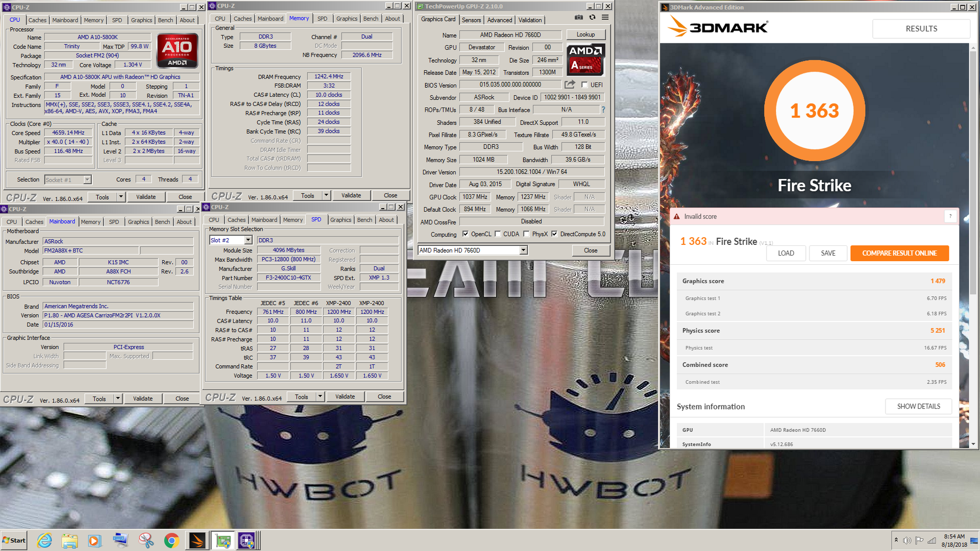Switch to 3DMark via taskbar icon
This screenshot has width=980, height=551.
pos(197,540)
